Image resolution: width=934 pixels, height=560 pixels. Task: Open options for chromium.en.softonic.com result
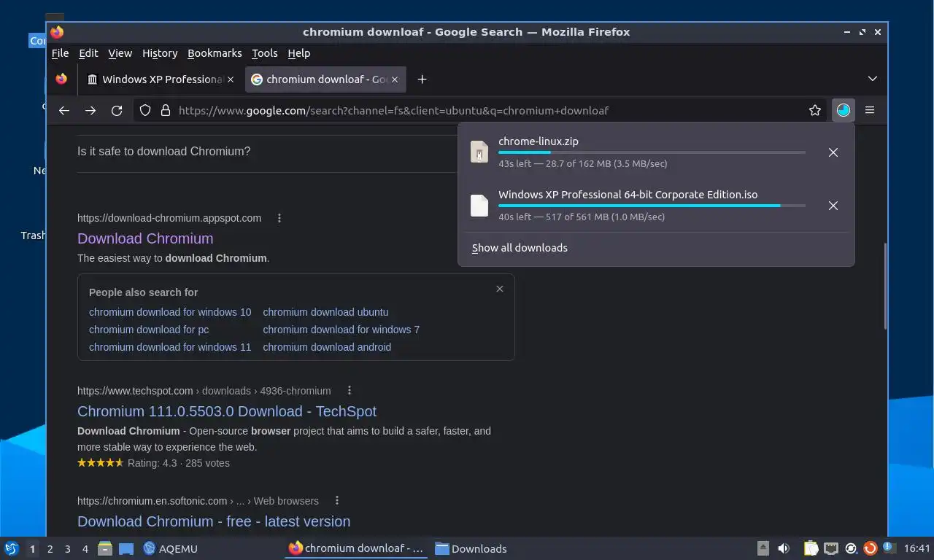pos(337,500)
